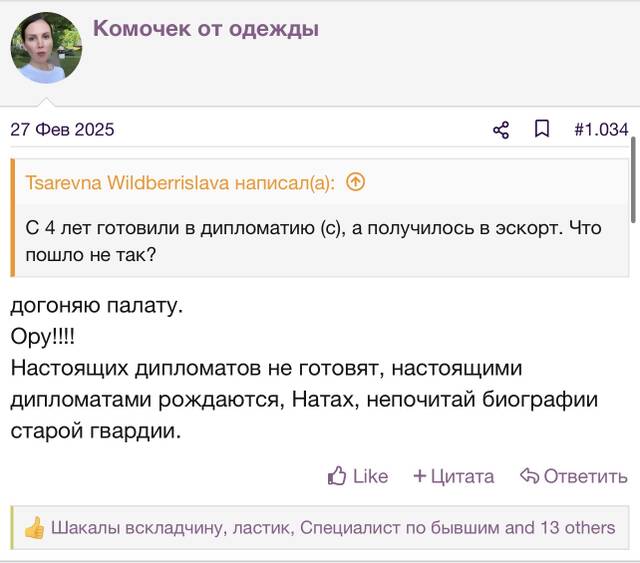Click the yellow thumbs-up reaction icon
Image resolution: width=640 pixels, height=563 pixels.
pos(34,527)
